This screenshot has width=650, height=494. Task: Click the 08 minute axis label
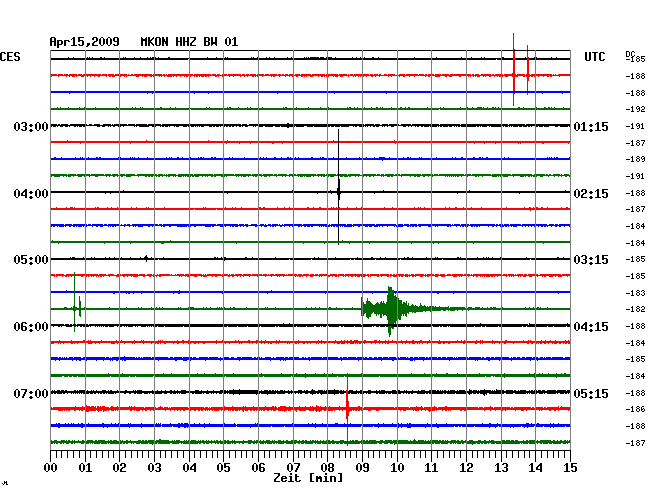(327, 468)
